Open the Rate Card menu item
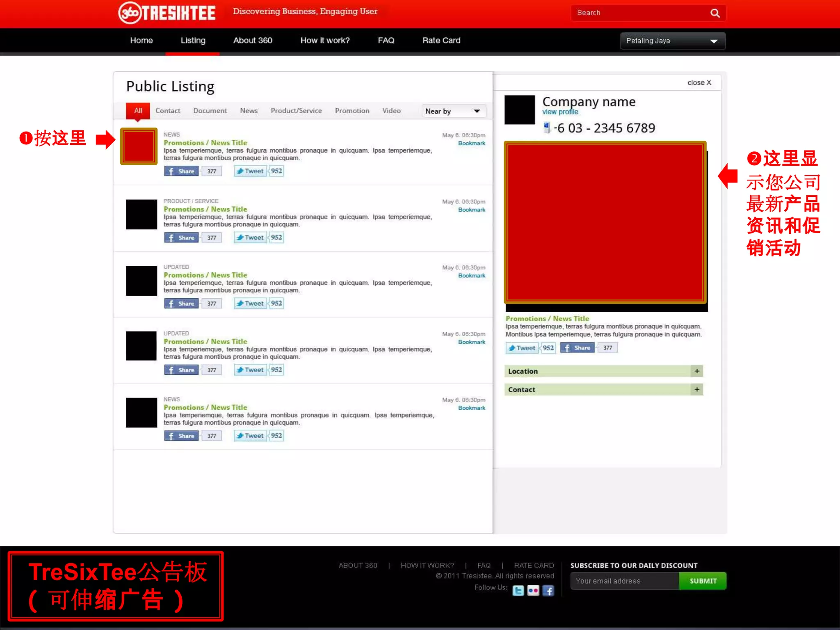Image resolution: width=840 pixels, height=630 pixels. tap(441, 40)
